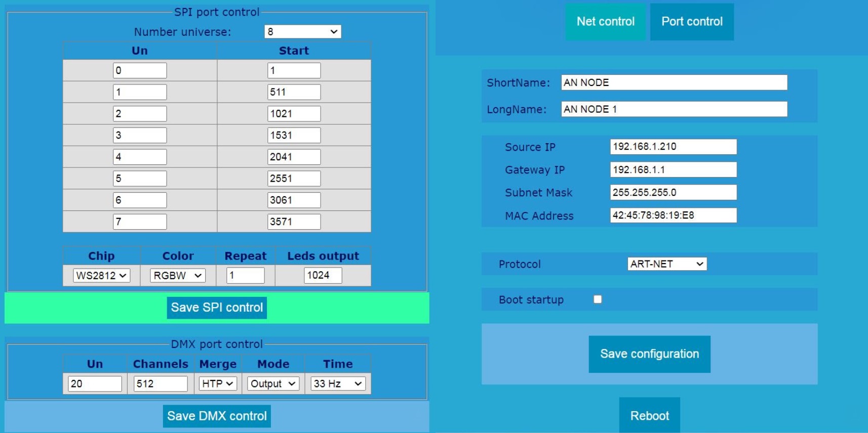The height and width of the screenshot is (433, 868).
Task: Open the Time 33 Hz dropdown
Action: pos(338,383)
